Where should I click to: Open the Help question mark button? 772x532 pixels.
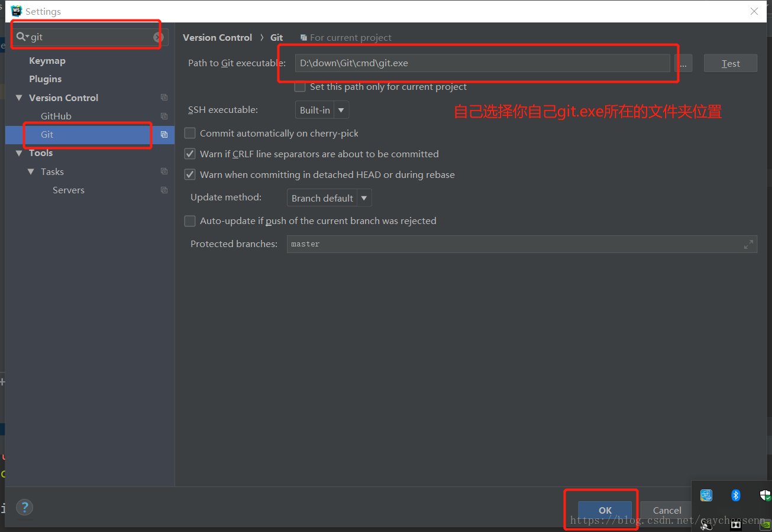pyautogui.click(x=24, y=507)
